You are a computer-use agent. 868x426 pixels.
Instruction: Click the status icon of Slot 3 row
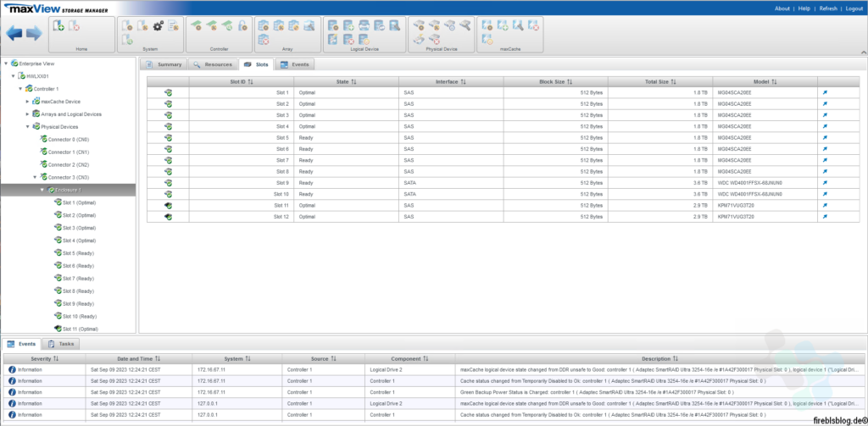pos(169,115)
